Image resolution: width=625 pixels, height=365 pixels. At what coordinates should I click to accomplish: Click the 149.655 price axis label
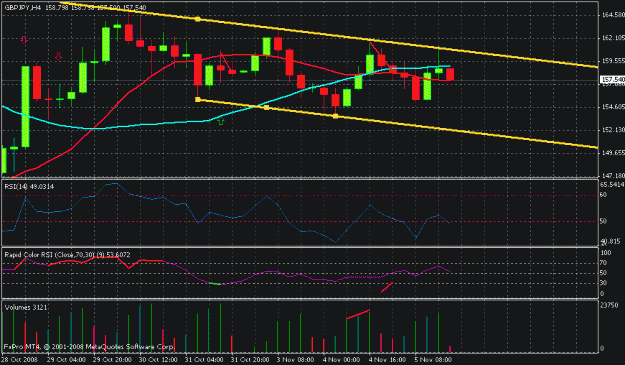pos(613,153)
